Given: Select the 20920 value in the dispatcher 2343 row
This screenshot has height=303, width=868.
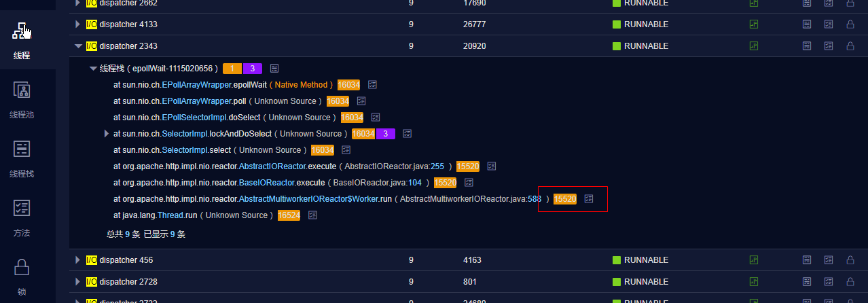Looking at the screenshot, I should point(475,46).
